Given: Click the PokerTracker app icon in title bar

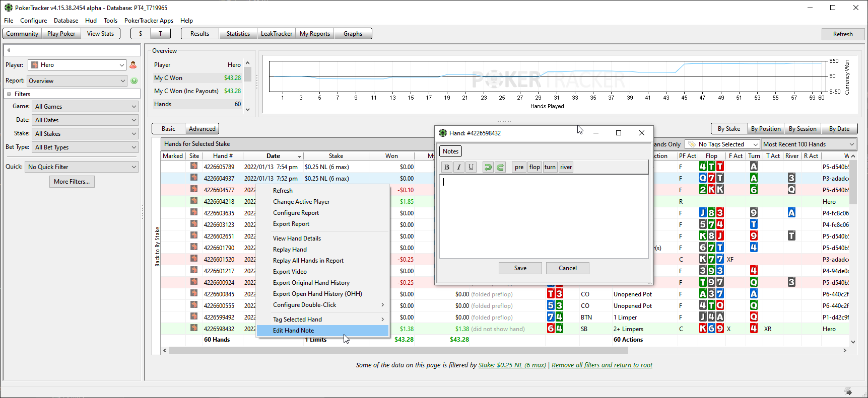Looking at the screenshot, I should point(9,8).
